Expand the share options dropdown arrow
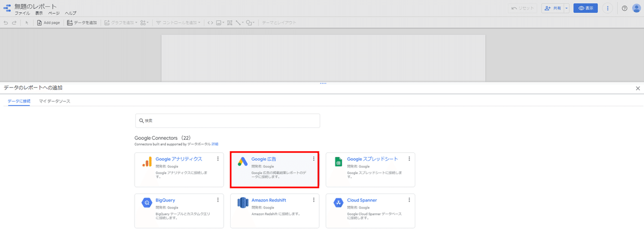 click(x=566, y=8)
